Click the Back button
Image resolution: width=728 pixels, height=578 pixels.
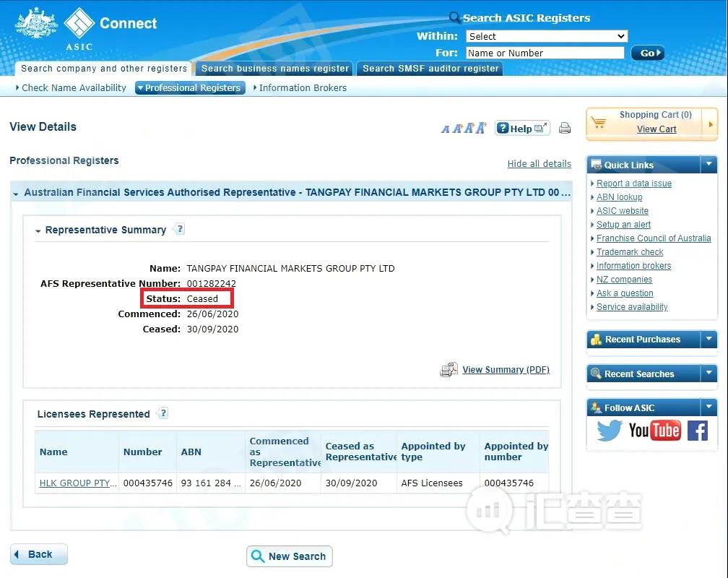[39, 554]
